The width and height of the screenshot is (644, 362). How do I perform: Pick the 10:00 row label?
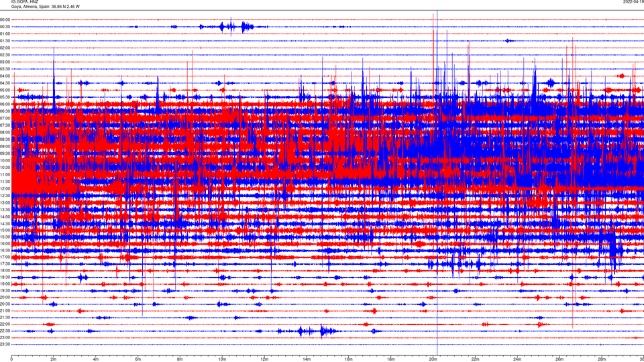(x=5, y=160)
